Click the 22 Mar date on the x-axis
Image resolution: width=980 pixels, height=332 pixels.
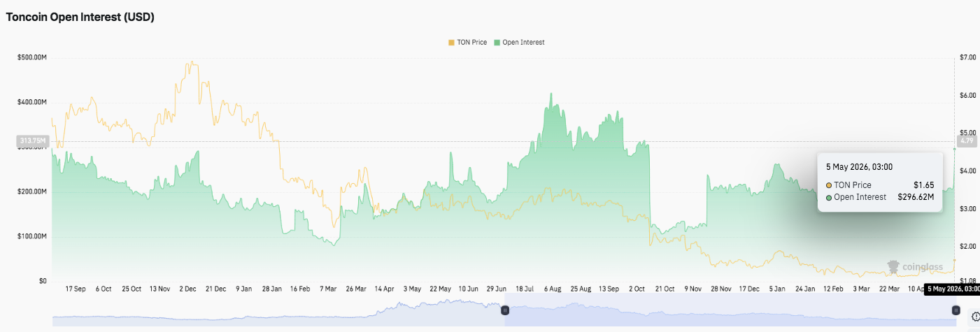click(x=888, y=289)
